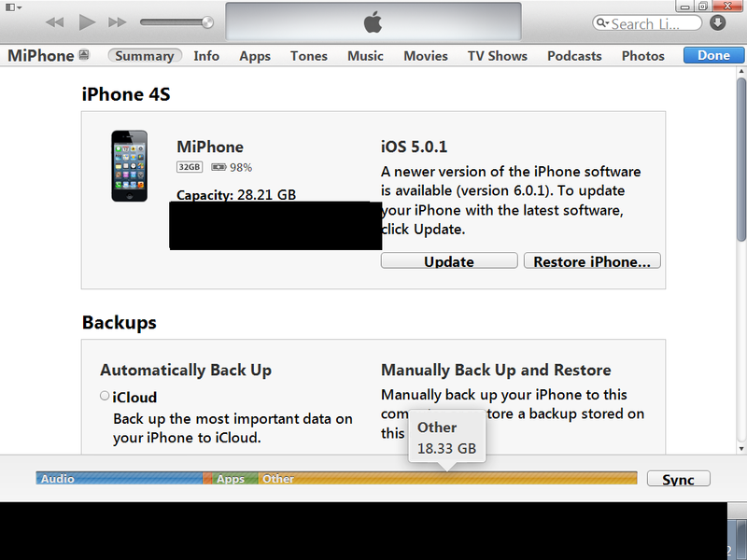Click the Restore iPhone... button
The image size is (747, 560).
click(x=592, y=261)
